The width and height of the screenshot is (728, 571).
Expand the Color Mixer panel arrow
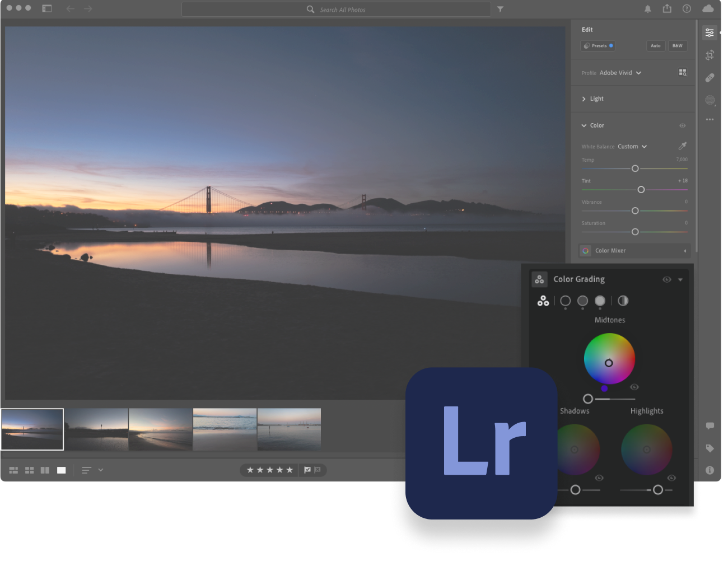[x=685, y=251]
